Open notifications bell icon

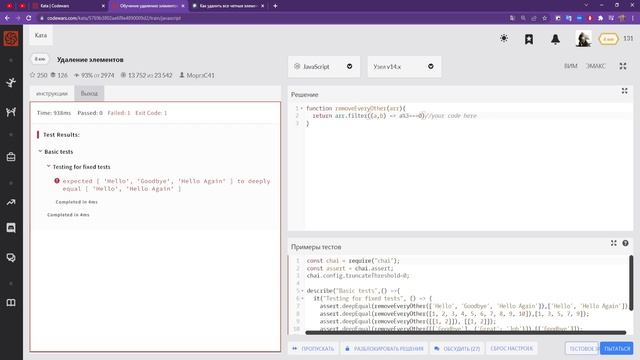point(555,39)
